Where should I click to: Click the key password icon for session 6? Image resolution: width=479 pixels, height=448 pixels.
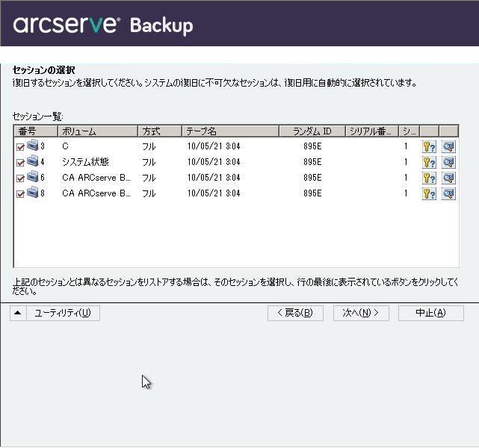click(429, 178)
